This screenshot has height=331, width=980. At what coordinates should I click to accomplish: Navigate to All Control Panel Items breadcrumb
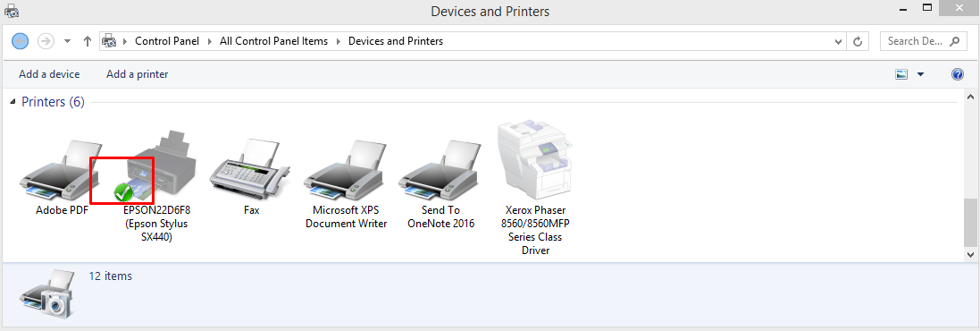coord(273,41)
